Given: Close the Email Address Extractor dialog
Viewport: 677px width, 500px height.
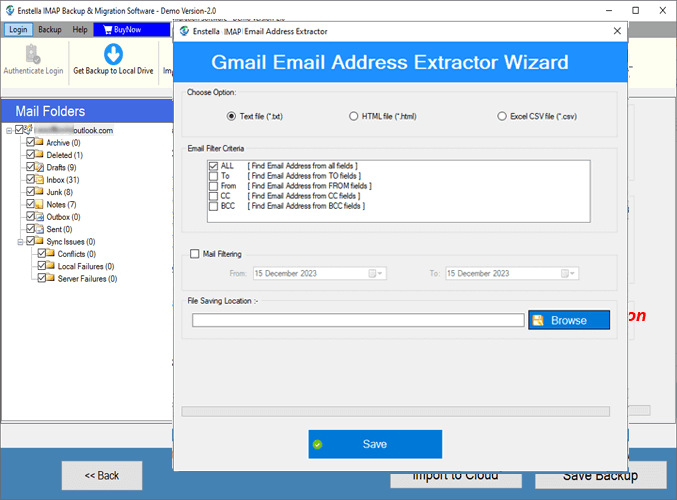Looking at the screenshot, I should point(617,31).
